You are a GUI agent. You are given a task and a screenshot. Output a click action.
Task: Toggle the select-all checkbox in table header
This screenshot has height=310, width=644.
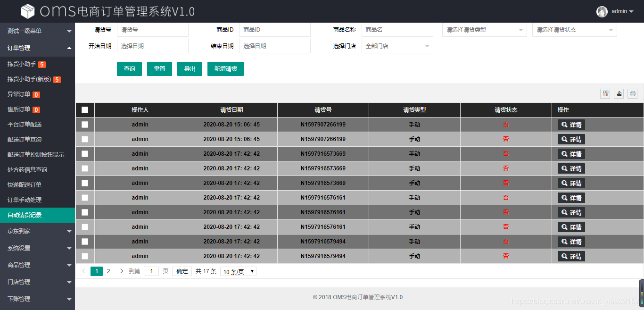point(85,110)
